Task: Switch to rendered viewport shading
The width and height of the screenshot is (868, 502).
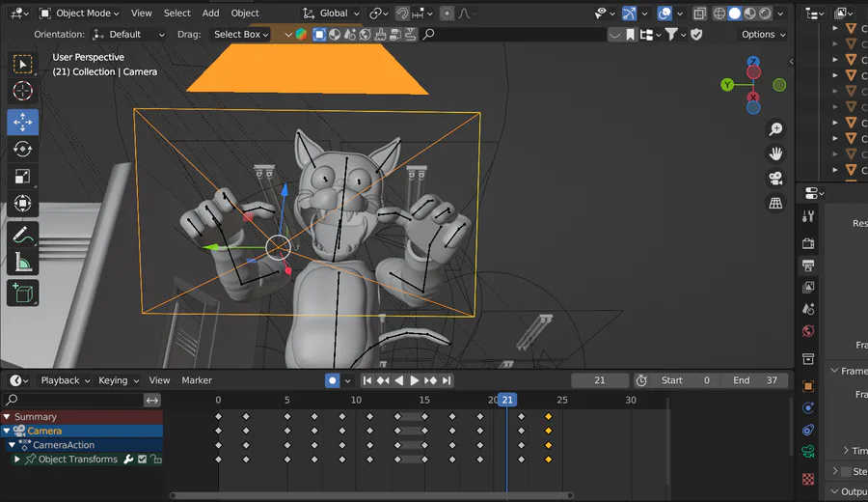Action: (x=765, y=14)
